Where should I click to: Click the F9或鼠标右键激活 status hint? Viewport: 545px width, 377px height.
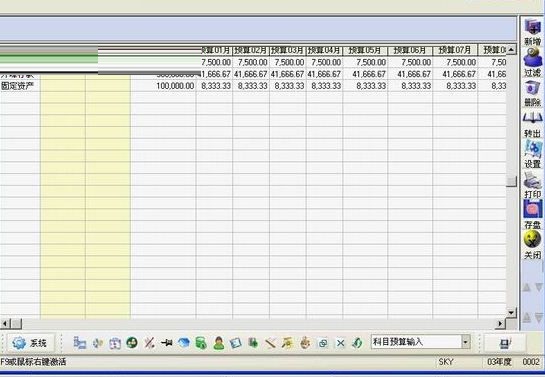tap(33, 362)
